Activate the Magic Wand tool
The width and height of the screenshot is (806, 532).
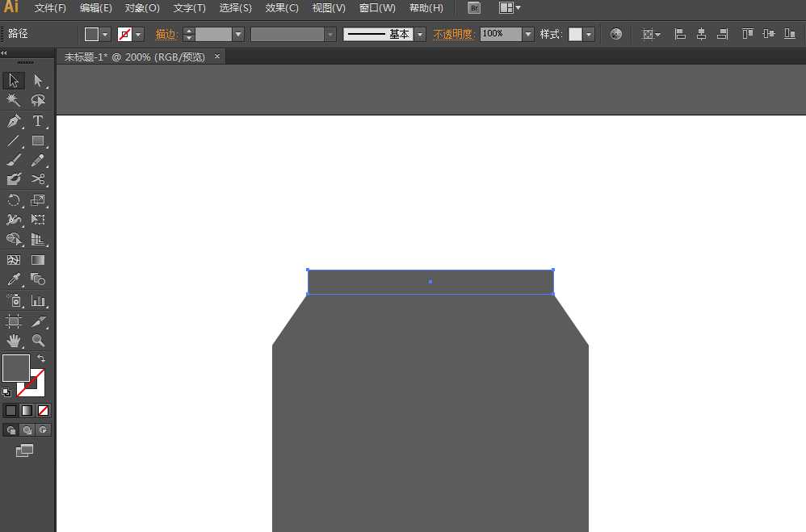click(x=14, y=100)
